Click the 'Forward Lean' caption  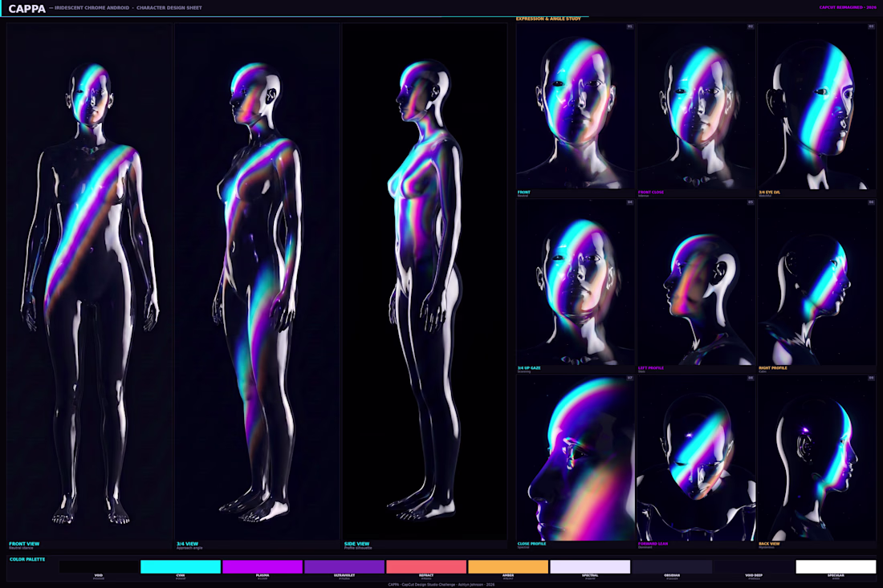(653, 544)
